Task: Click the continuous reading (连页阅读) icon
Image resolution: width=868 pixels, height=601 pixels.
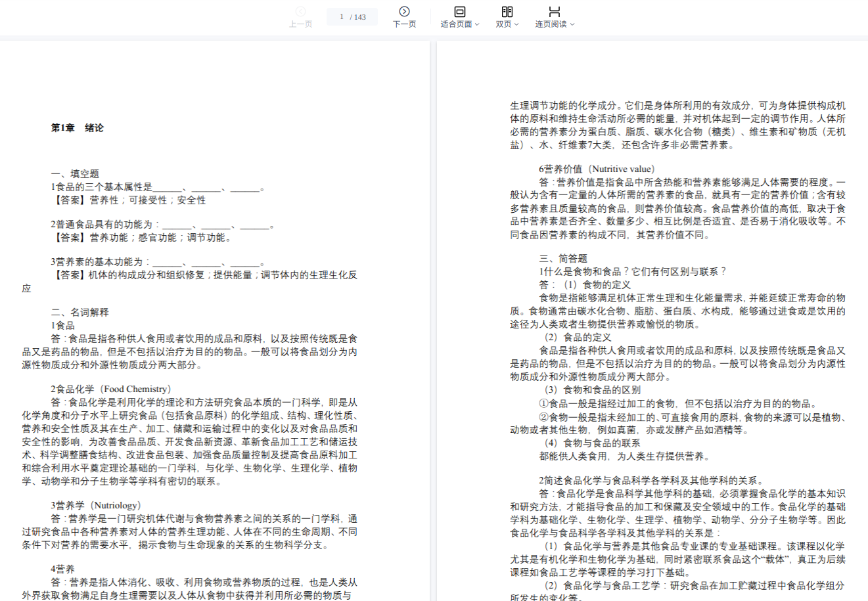Action: (555, 11)
